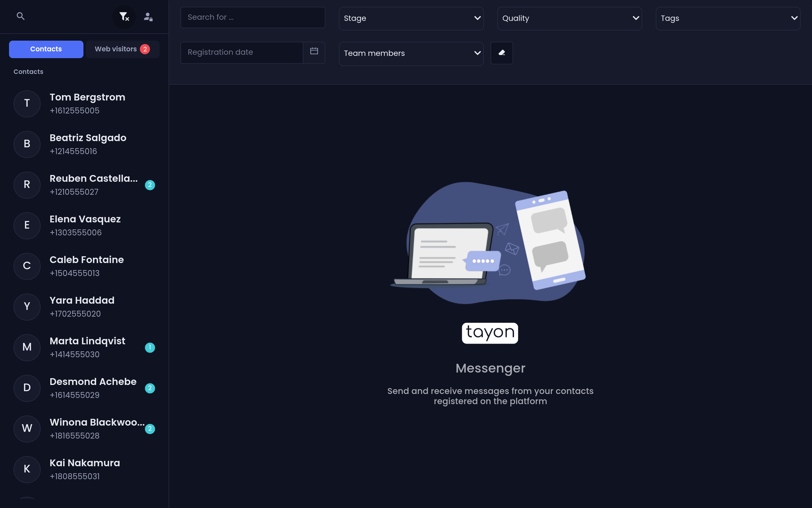Image resolution: width=812 pixels, height=508 pixels.
Task: Click unread badge on Marta Lindqvist row
Action: [150, 347]
